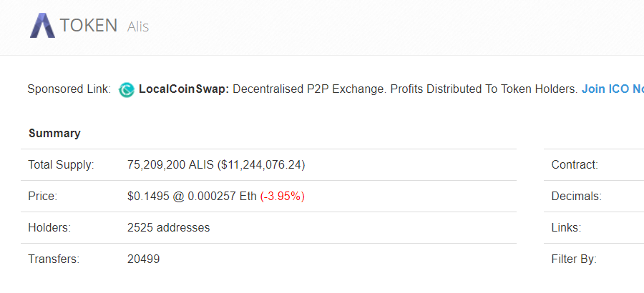Click the TOKEN page heading
Viewport: 644px width, 293px height.
coord(89,26)
